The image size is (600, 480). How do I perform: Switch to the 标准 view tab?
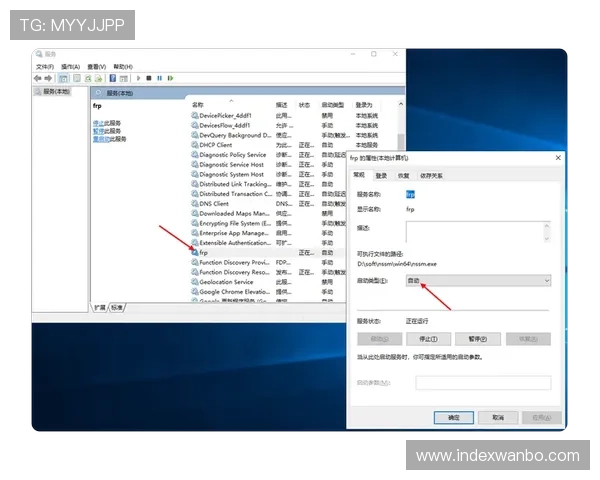tap(117, 307)
